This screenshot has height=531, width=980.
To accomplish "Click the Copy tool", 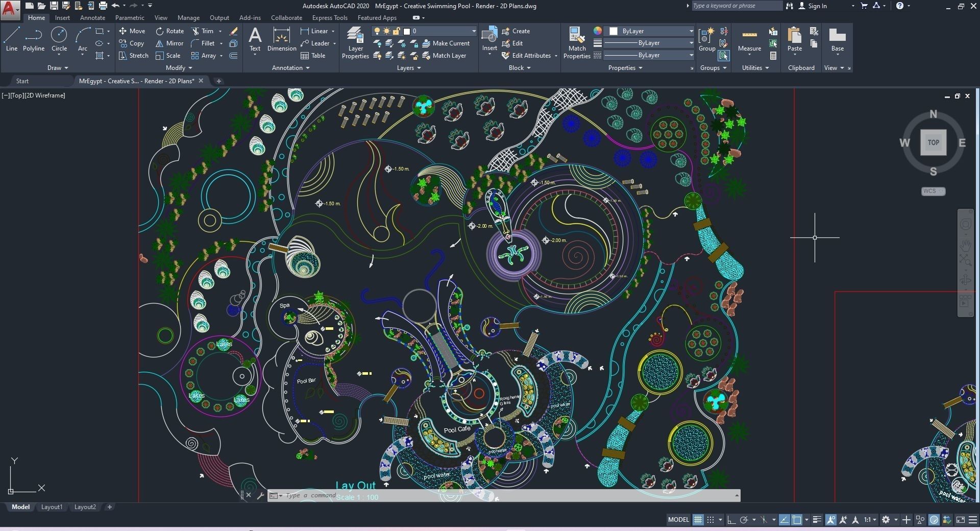I will tap(131, 43).
